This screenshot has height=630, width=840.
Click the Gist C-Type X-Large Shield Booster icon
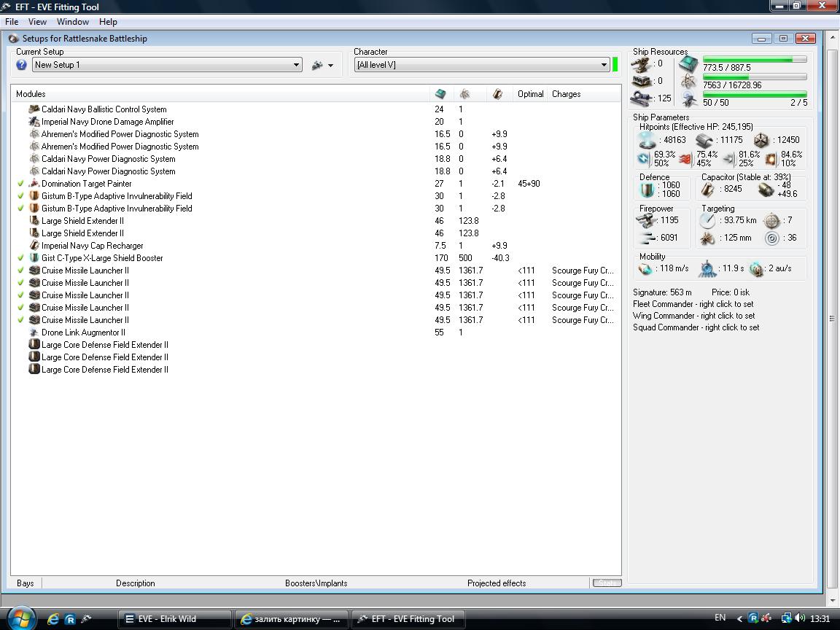(34, 257)
